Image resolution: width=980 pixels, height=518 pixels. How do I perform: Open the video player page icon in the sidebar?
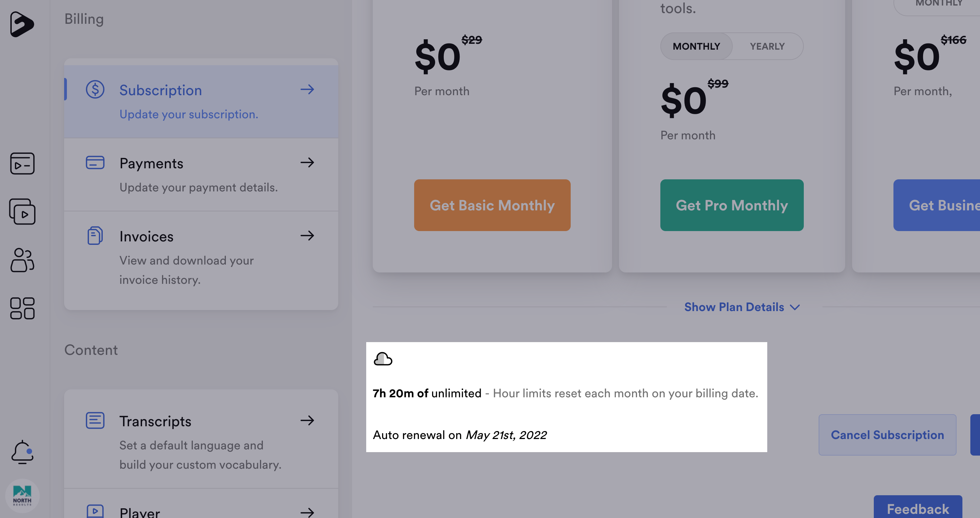(22, 163)
